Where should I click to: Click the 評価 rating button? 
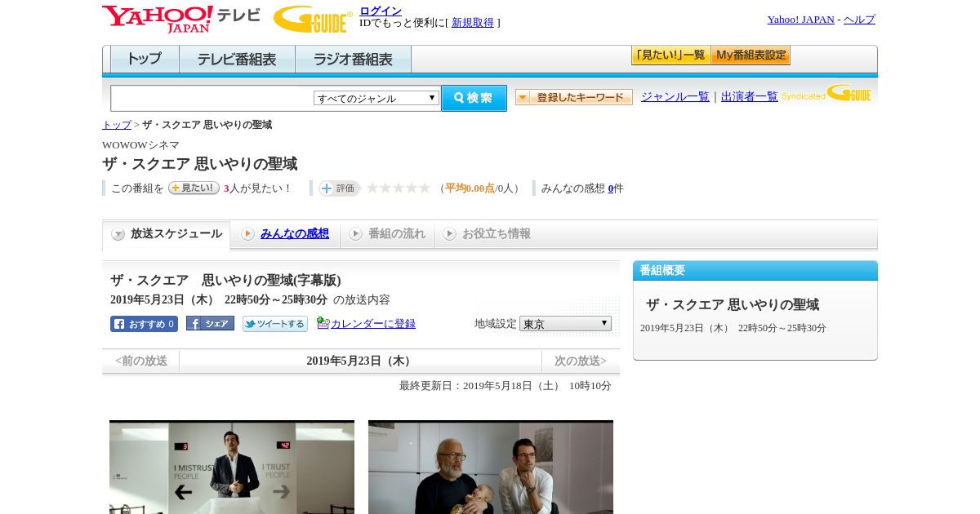pos(339,188)
